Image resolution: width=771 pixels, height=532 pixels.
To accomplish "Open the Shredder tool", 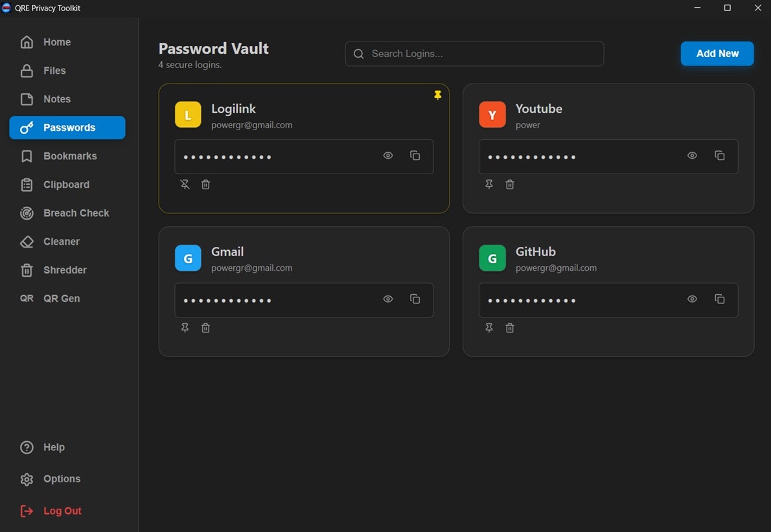I will click(64, 270).
